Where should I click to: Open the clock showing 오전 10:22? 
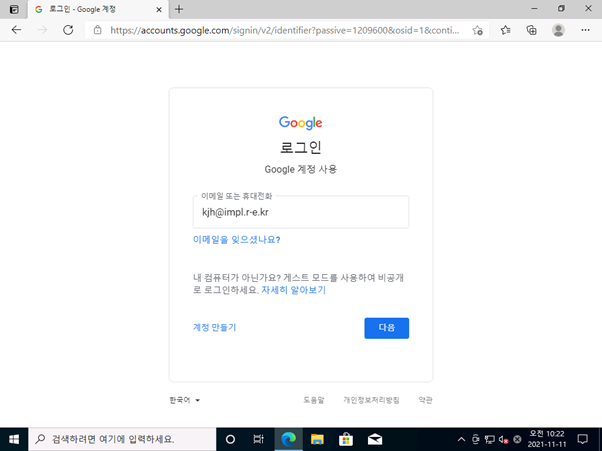547,439
